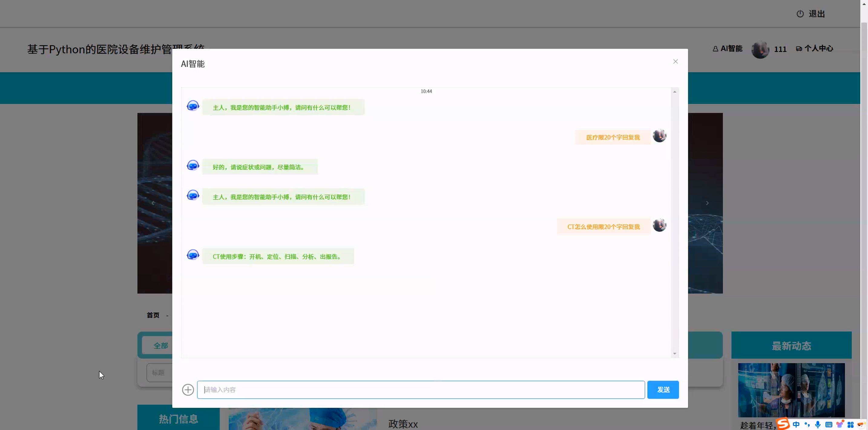
Task: Click the 退出 logout link
Action: pyautogui.click(x=816, y=14)
